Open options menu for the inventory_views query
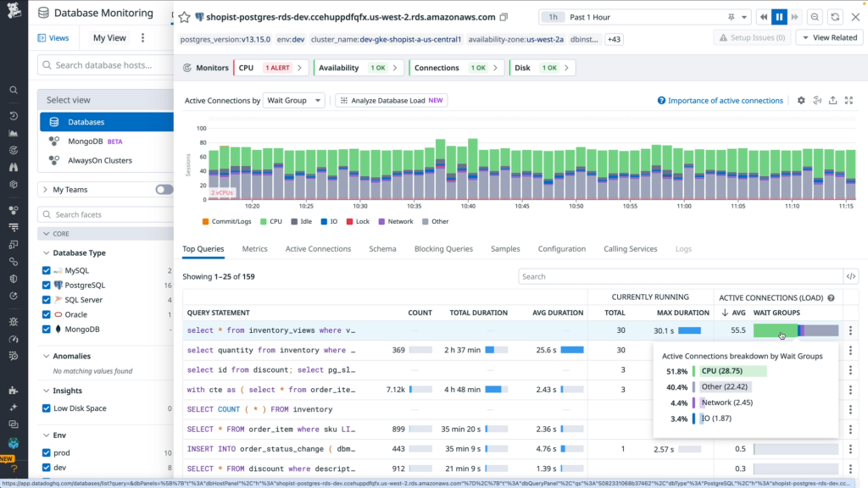The image size is (868, 488). coord(850,330)
